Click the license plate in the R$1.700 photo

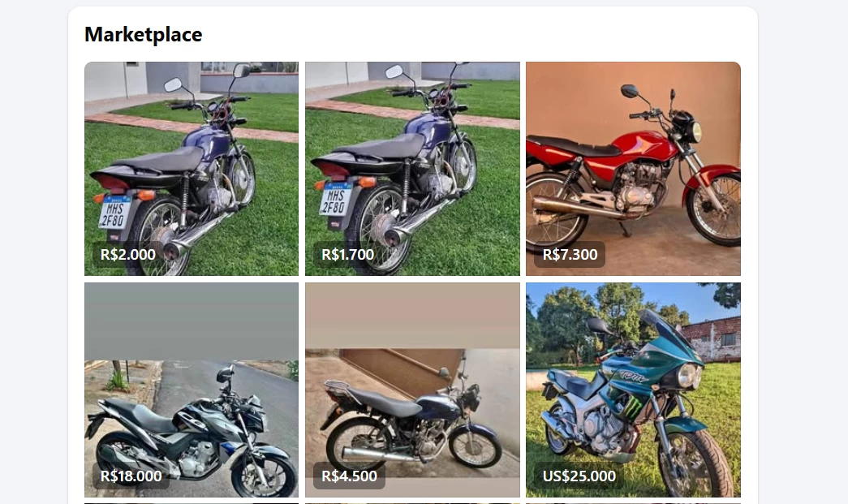(335, 200)
